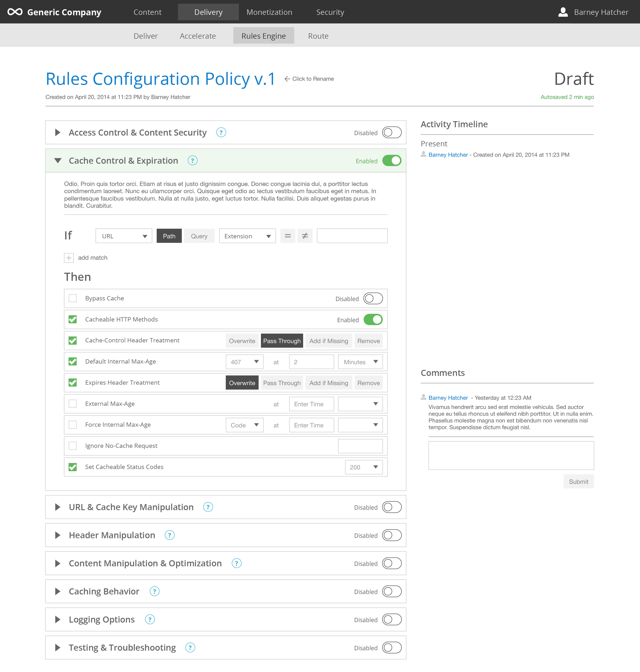Enable the Logging Options toggle
This screenshot has height=672, width=640.
(392, 620)
